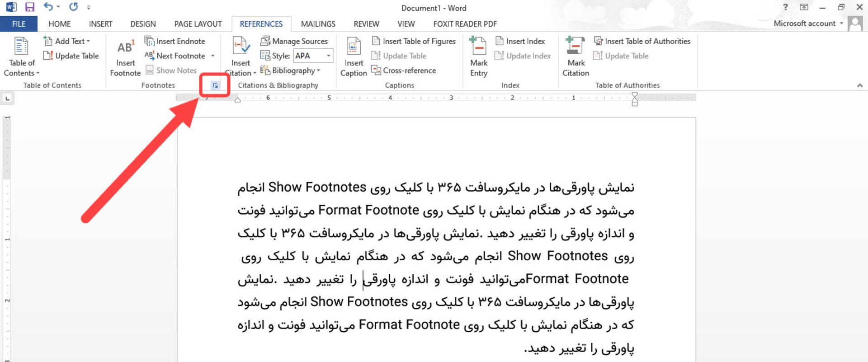Click the user account picture
This screenshot has width=868, height=362.
pos(855,24)
